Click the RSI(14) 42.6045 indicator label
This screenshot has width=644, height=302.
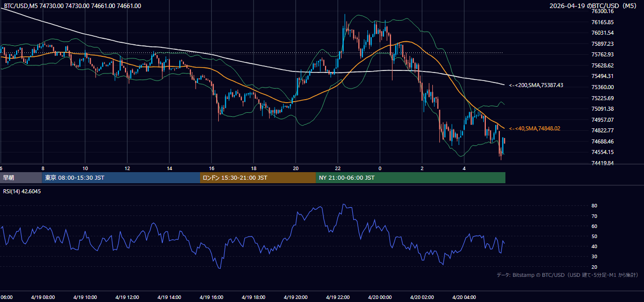tap(22, 191)
